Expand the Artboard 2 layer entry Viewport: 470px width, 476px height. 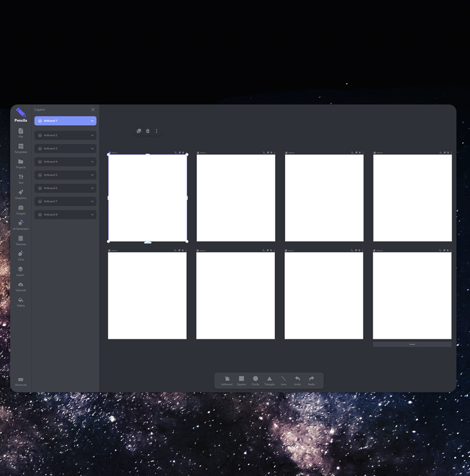pyautogui.click(x=92, y=135)
